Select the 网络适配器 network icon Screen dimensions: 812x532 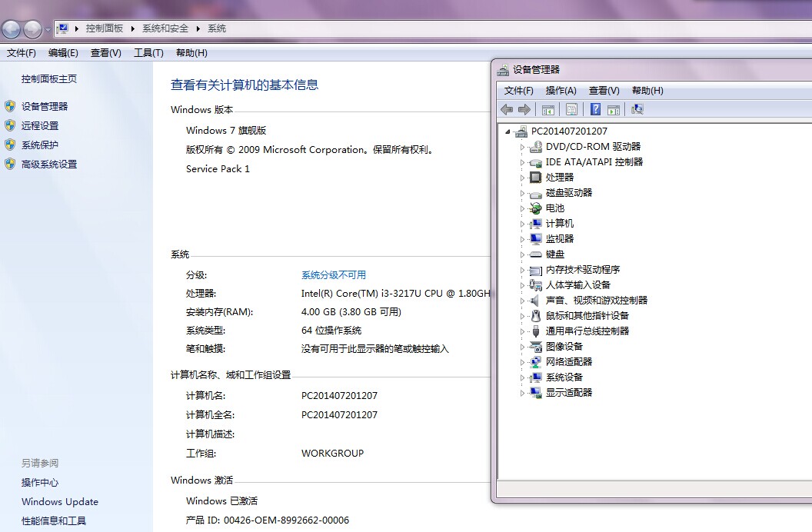point(535,362)
